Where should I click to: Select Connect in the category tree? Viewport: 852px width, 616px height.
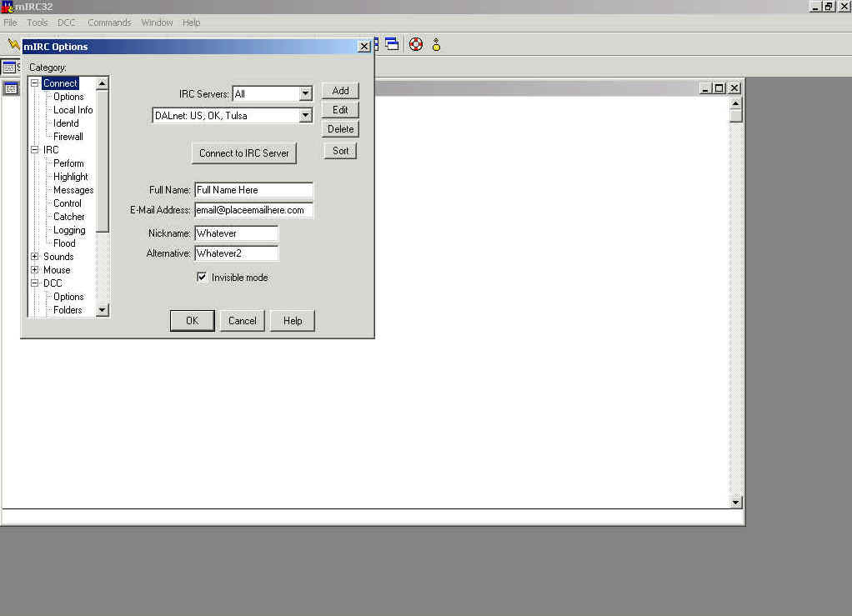(60, 83)
